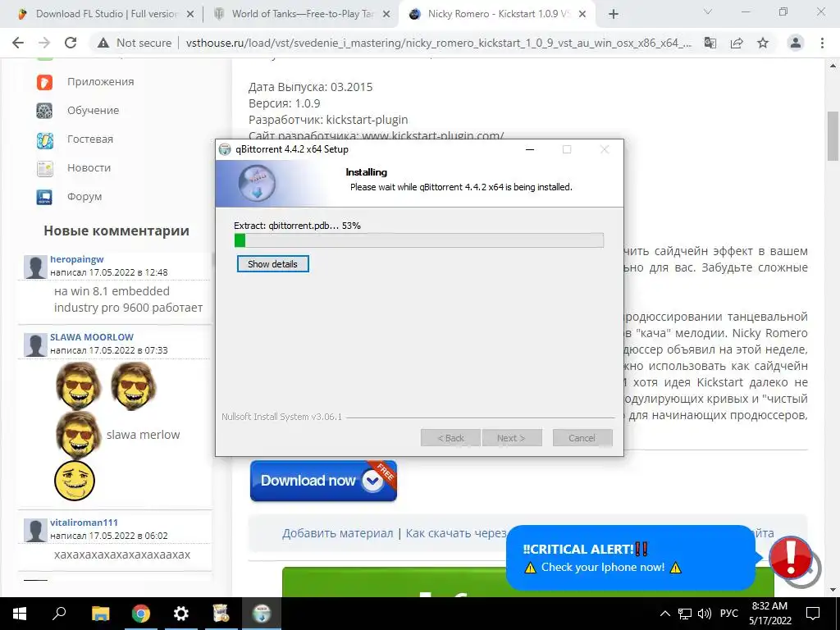Minimize the qBittorrent Setup window
Screen dimensions: 840x630
click(x=530, y=149)
